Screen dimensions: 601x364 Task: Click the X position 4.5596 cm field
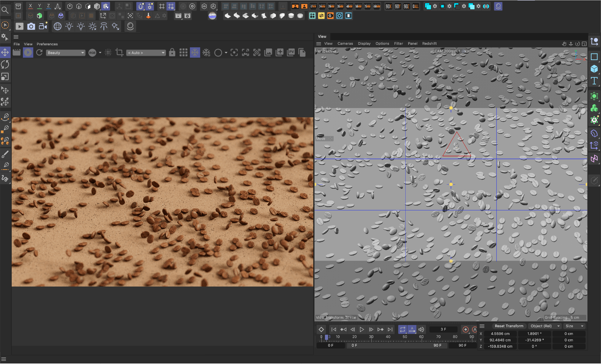[x=500, y=334]
